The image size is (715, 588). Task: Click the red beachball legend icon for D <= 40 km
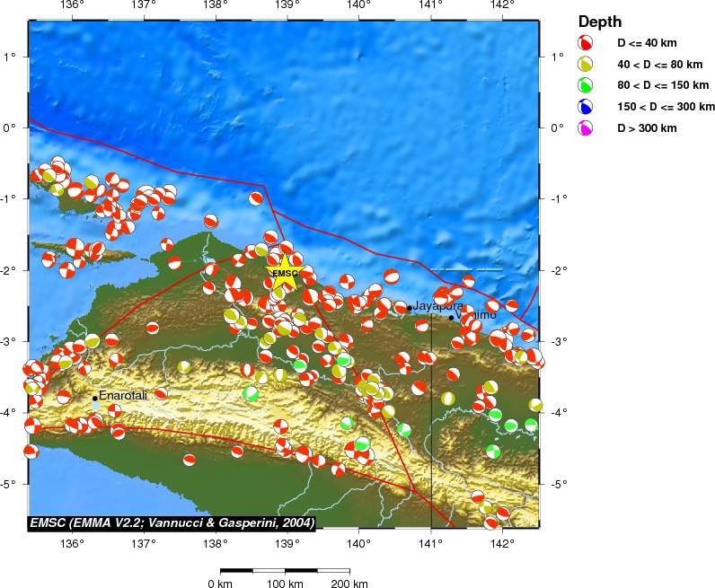pos(585,43)
